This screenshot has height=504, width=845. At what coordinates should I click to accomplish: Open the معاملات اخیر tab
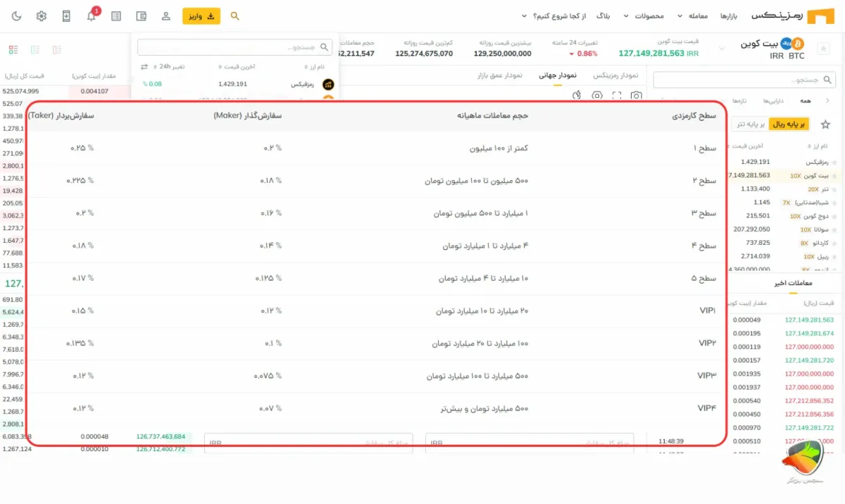(794, 283)
